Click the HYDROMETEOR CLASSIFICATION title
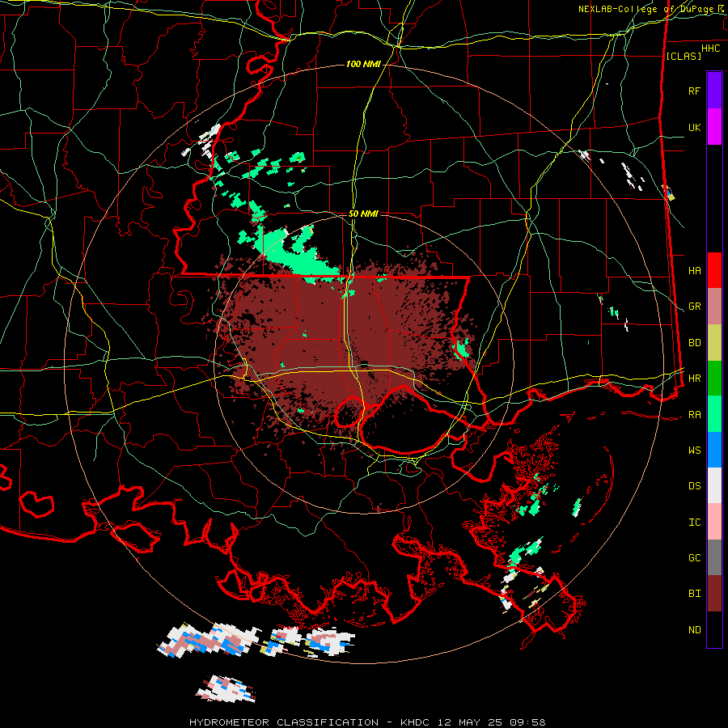Image resolution: width=728 pixels, height=728 pixels. [x=284, y=722]
